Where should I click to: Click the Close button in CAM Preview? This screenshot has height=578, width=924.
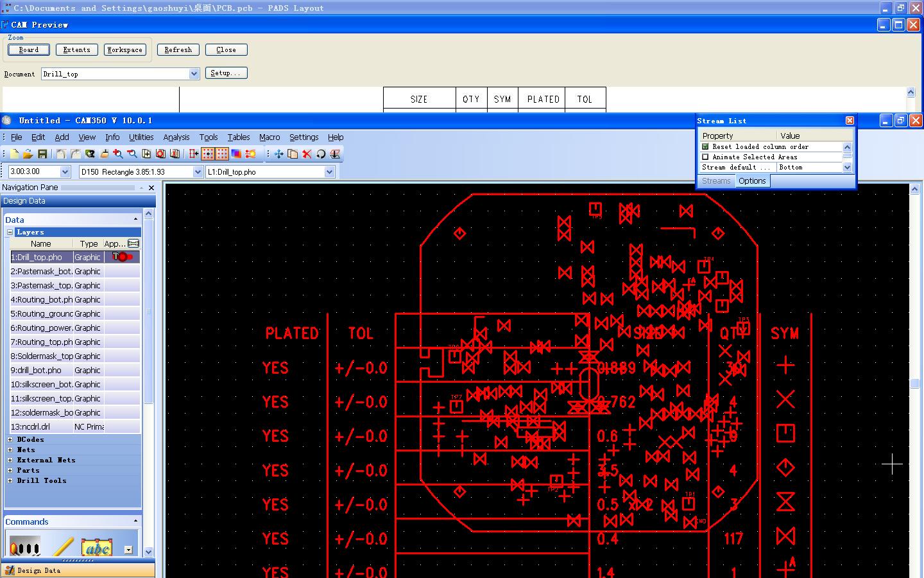[x=227, y=49]
